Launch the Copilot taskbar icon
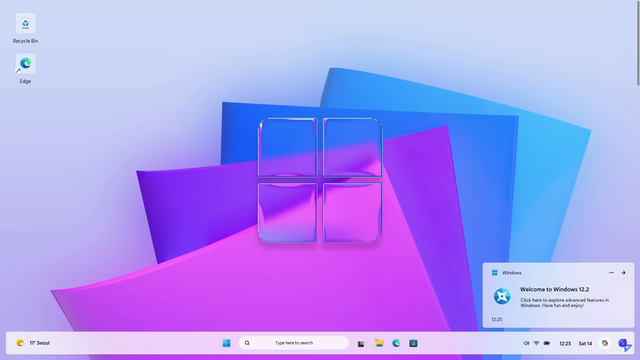 point(605,343)
